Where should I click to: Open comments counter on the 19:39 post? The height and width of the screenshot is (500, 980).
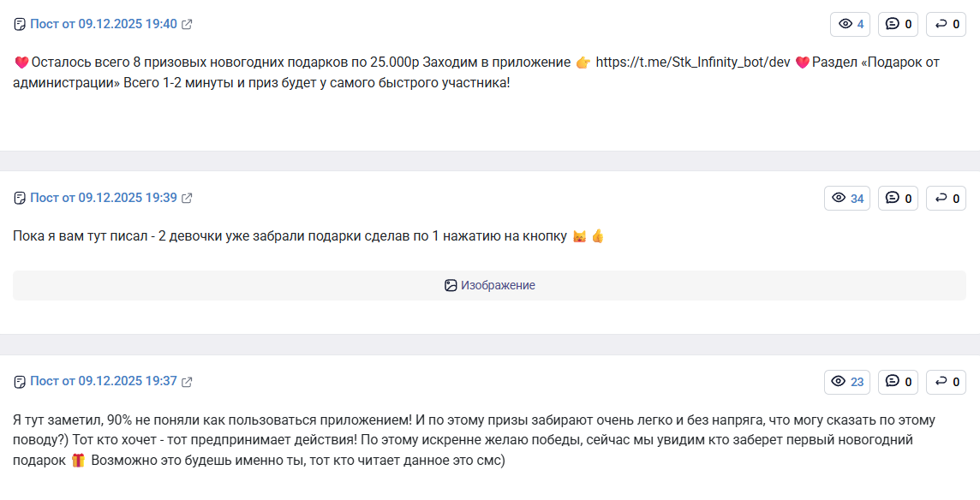tap(898, 199)
